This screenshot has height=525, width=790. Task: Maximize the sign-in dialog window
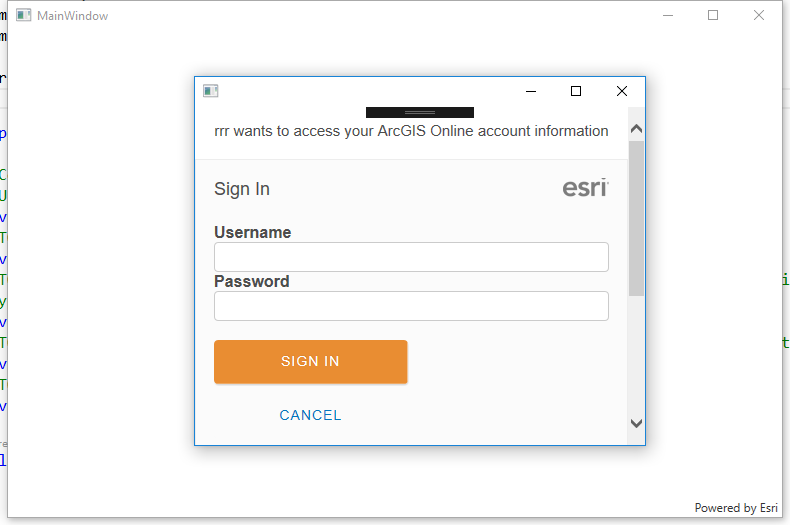(x=576, y=91)
